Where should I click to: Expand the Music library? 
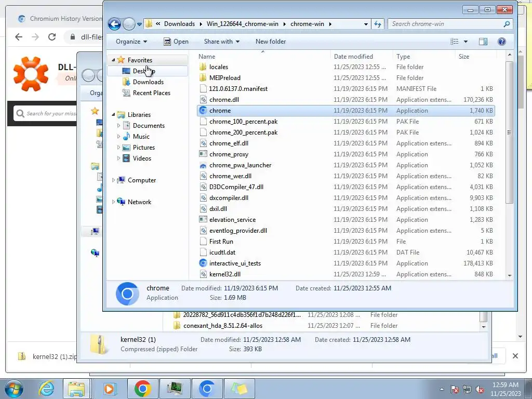[x=118, y=137]
